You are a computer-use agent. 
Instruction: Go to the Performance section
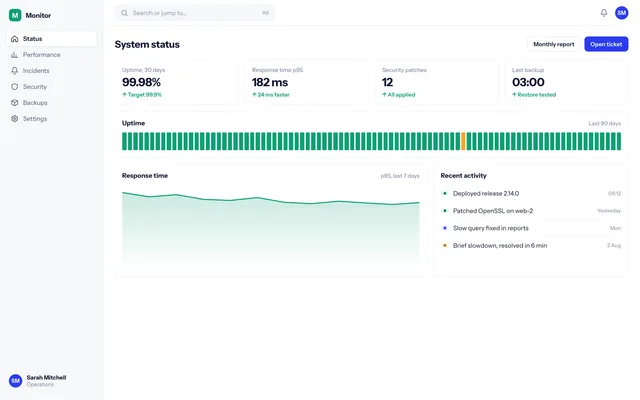[51, 55]
